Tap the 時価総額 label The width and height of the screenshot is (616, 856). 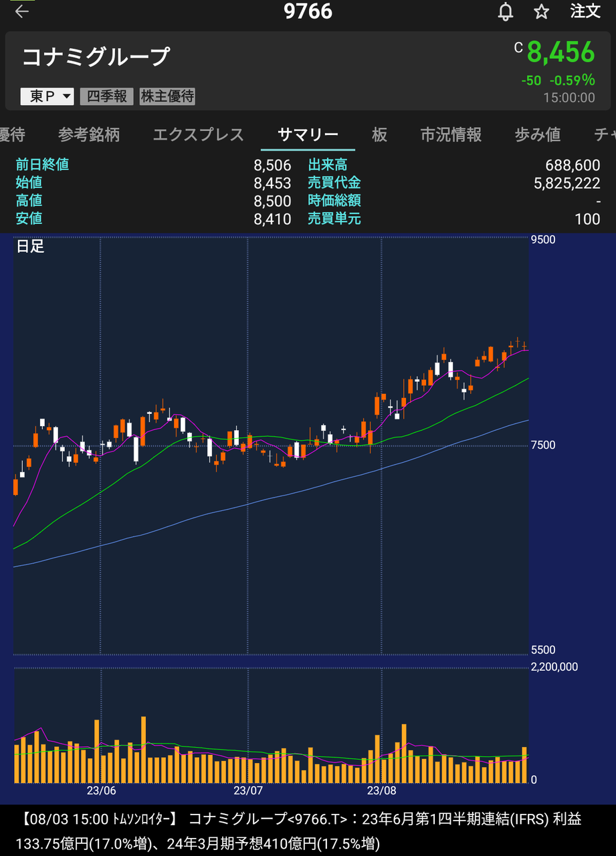click(x=334, y=201)
